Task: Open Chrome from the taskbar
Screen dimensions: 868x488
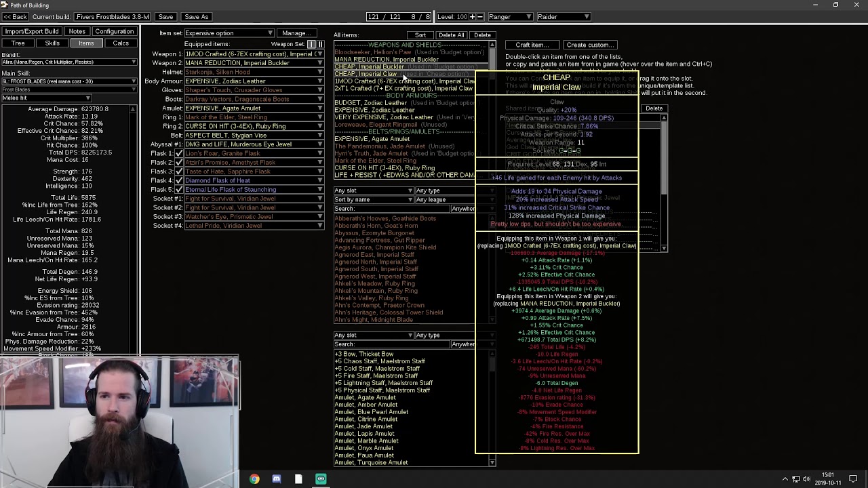Action: coord(254,479)
